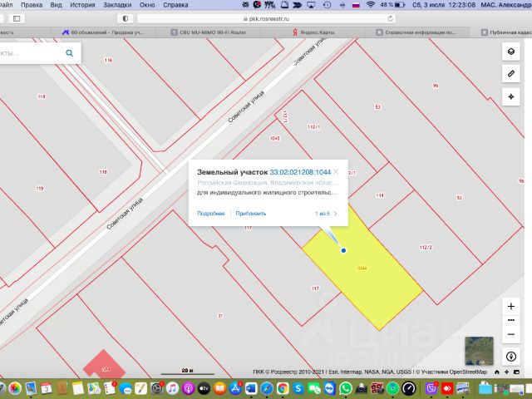
Task: Zoom in the map with plus button
Action: click(x=510, y=306)
